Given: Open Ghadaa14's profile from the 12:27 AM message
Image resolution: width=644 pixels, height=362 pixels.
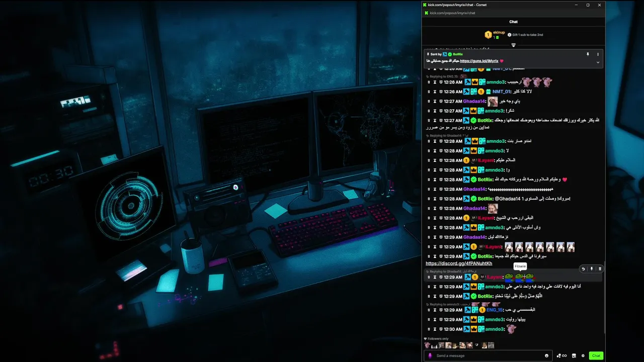Looking at the screenshot, I should (474, 102).
